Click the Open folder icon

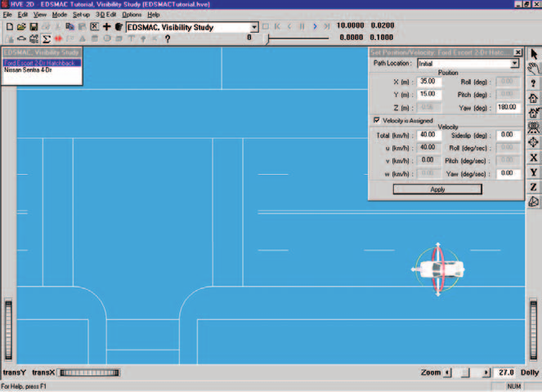(x=21, y=27)
